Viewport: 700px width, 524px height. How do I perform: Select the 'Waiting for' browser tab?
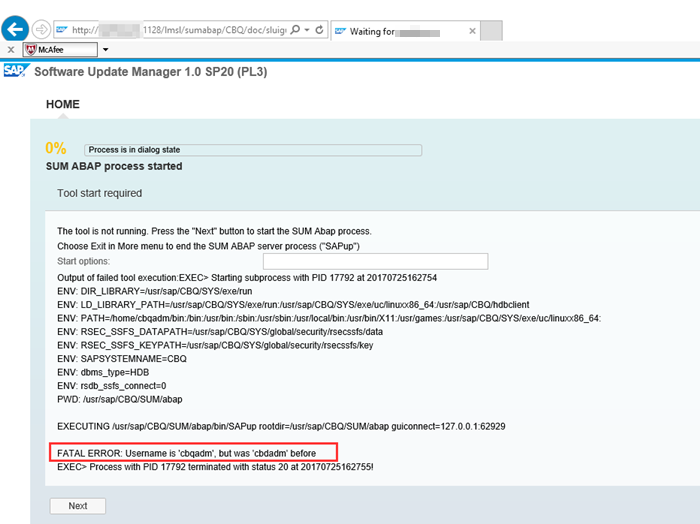point(404,31)
